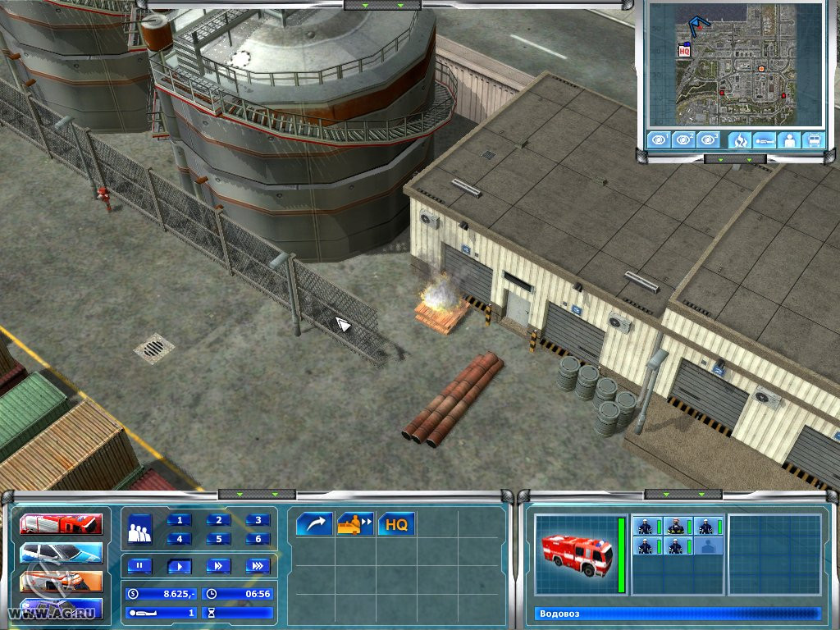Select unit group 2
This screenshot has width=840, height=630.
pos(218,519)
